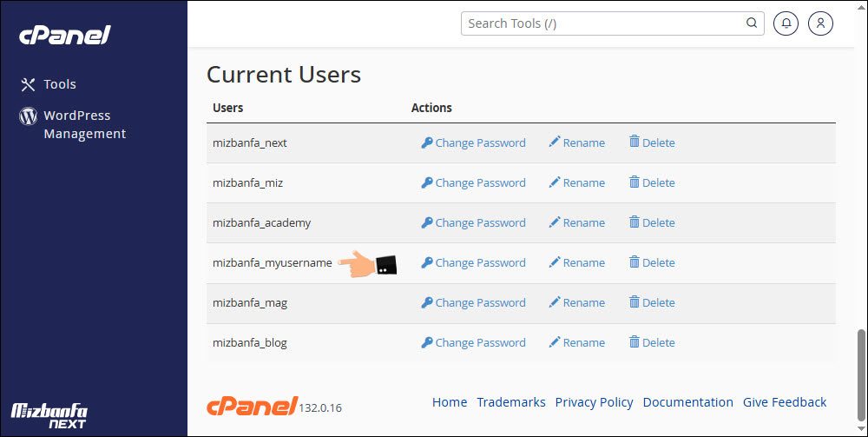Click trash icon for mizbanfa_blog

(635, 341)
